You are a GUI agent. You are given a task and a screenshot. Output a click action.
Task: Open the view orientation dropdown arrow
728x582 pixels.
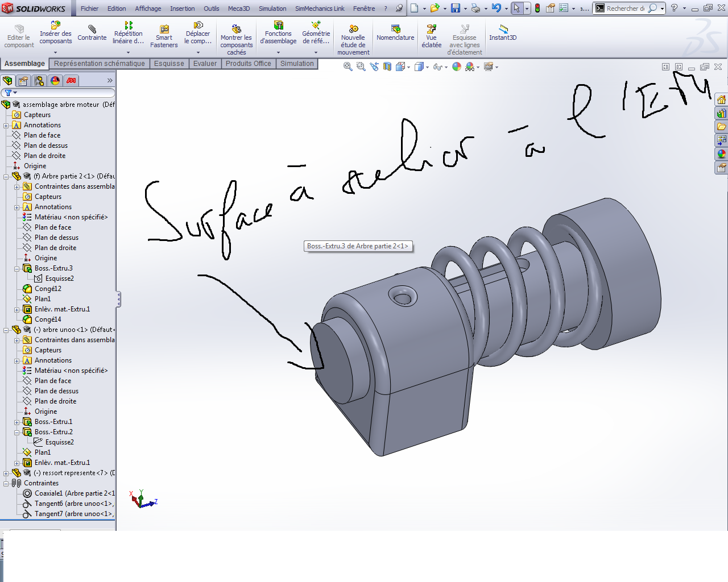tap(409, 67)
